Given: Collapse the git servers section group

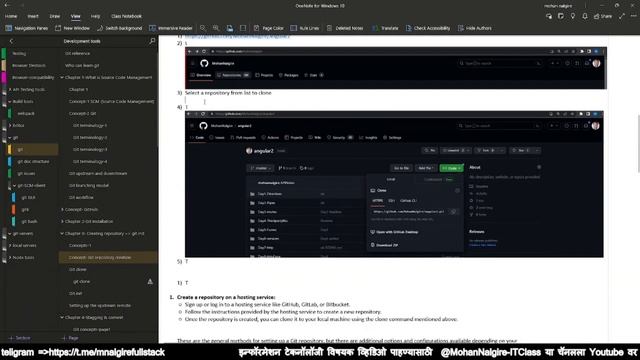Looking at the screenshot, I should [x=10, y=233].
